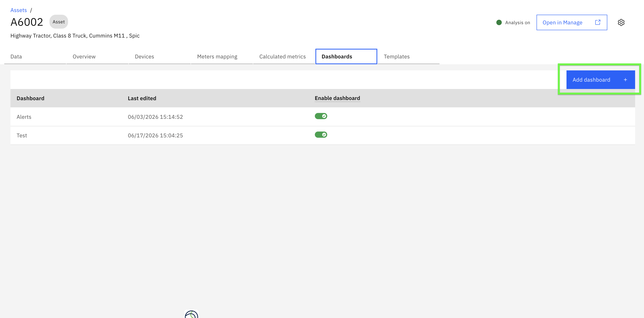Click the external link icon in Open in Manage

coord(597,22)
